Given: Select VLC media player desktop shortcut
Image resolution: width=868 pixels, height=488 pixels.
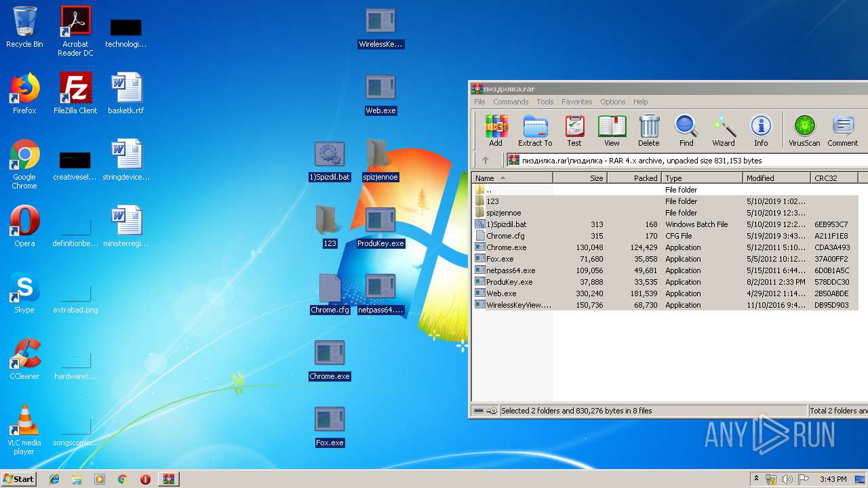Looking at the screenshot, I should (24, 430).
